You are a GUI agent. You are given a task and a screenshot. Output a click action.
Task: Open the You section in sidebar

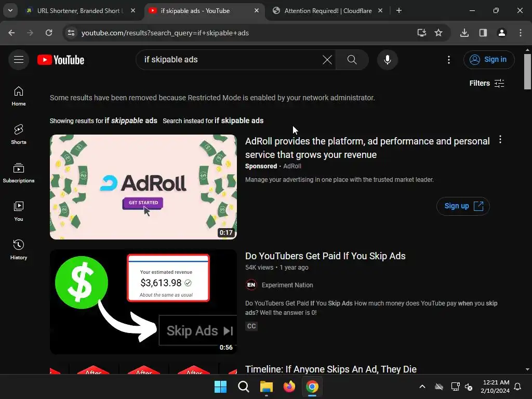point(19,211)
